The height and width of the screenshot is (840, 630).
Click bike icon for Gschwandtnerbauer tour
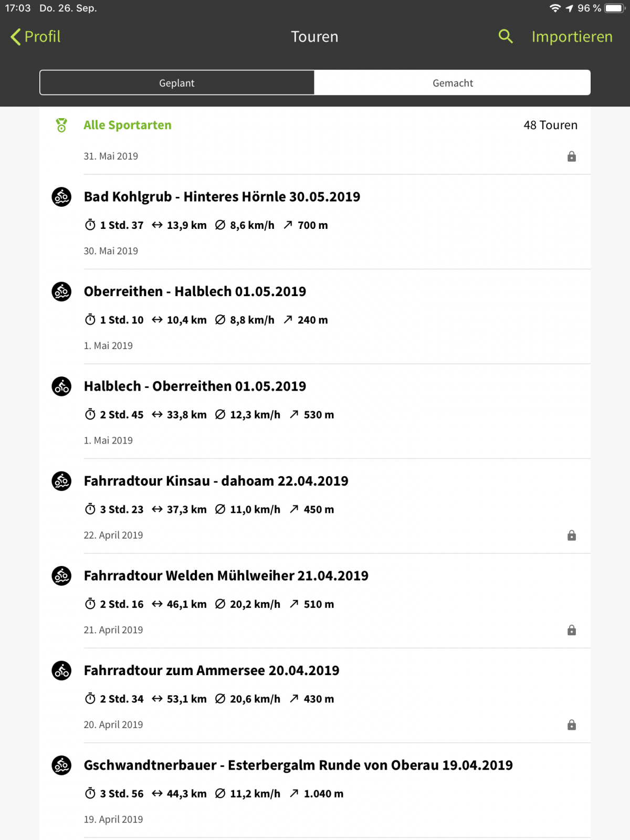61,765
